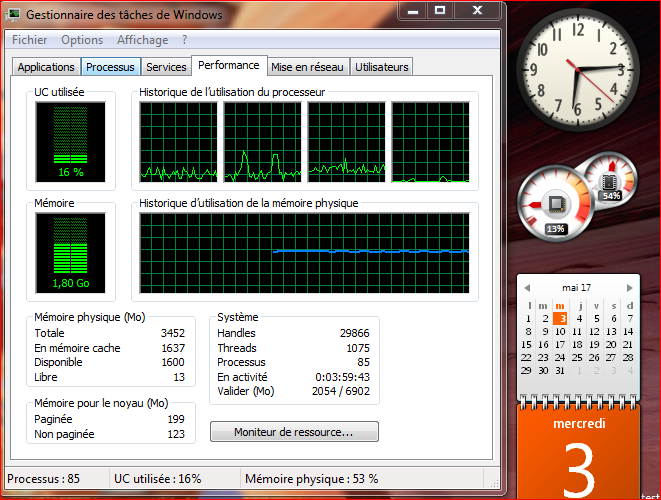Select highlighted day 3 in calendar
661x500 pixels.
(x=561, y=319)
